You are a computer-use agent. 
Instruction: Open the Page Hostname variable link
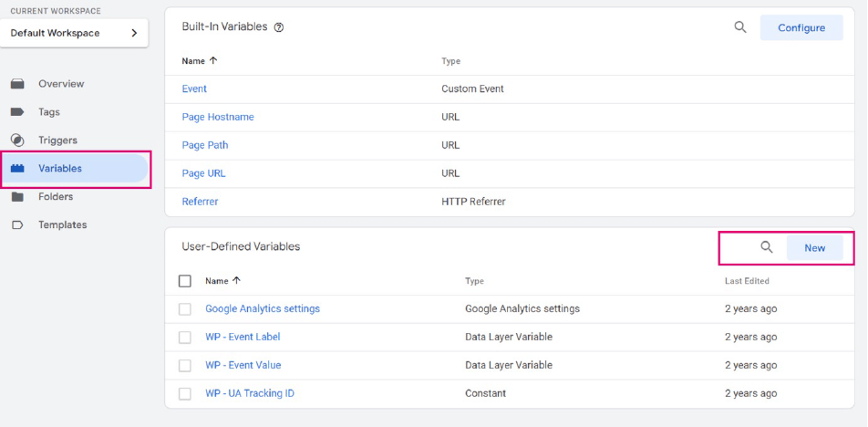[x=218, y=117]
